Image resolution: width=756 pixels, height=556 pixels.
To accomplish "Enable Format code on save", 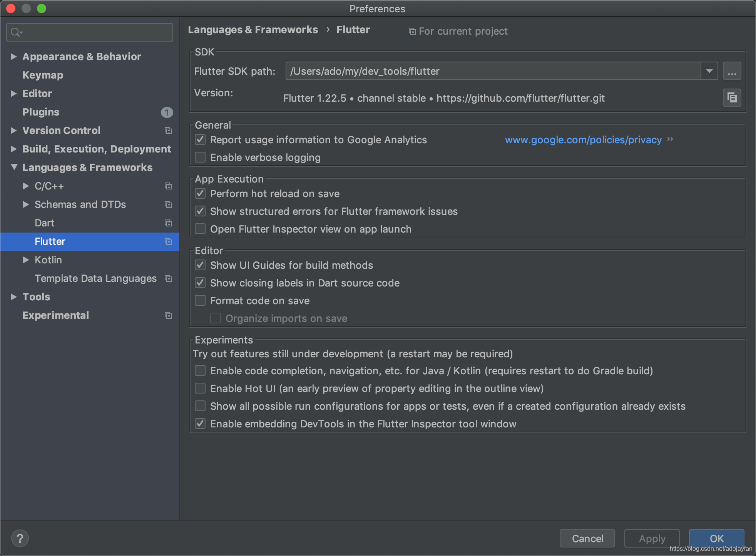I will [x=200, y=301].
